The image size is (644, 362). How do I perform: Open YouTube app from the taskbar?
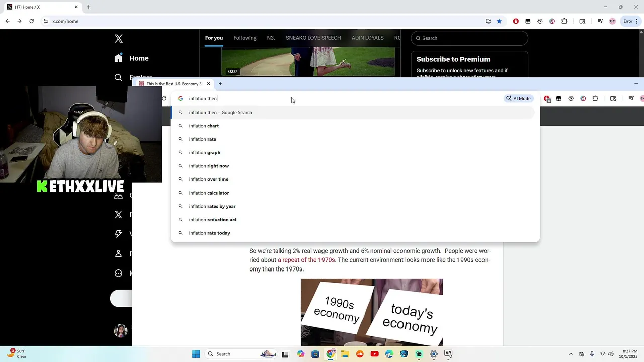(x=374, y=354)
